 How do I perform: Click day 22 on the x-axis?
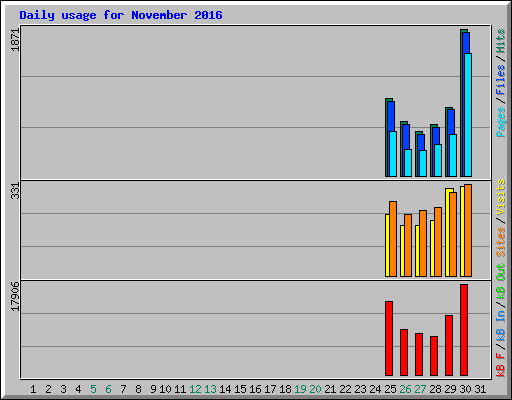(345, 389)
